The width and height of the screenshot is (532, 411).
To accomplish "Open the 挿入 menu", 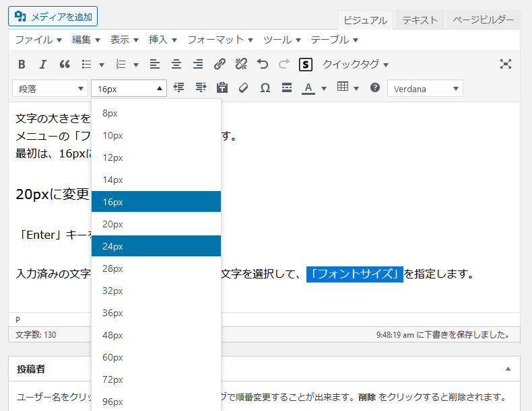I will (162, 40).
